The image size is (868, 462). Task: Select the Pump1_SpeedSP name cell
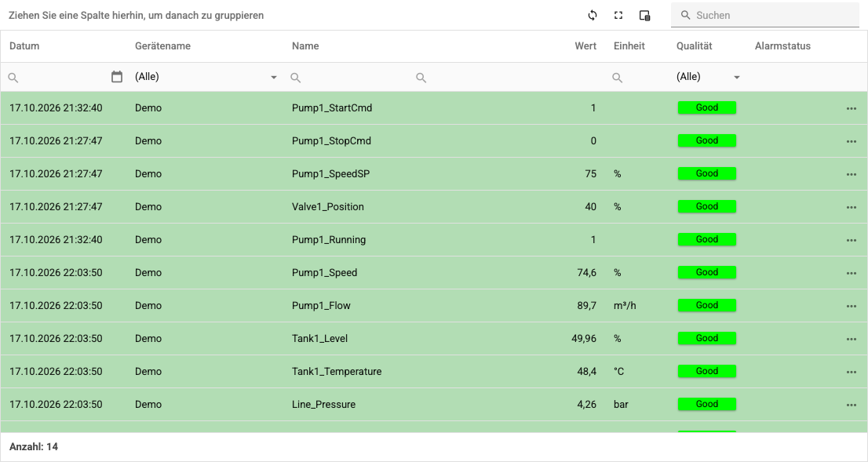pyautogui.click(x=330, y=173)
